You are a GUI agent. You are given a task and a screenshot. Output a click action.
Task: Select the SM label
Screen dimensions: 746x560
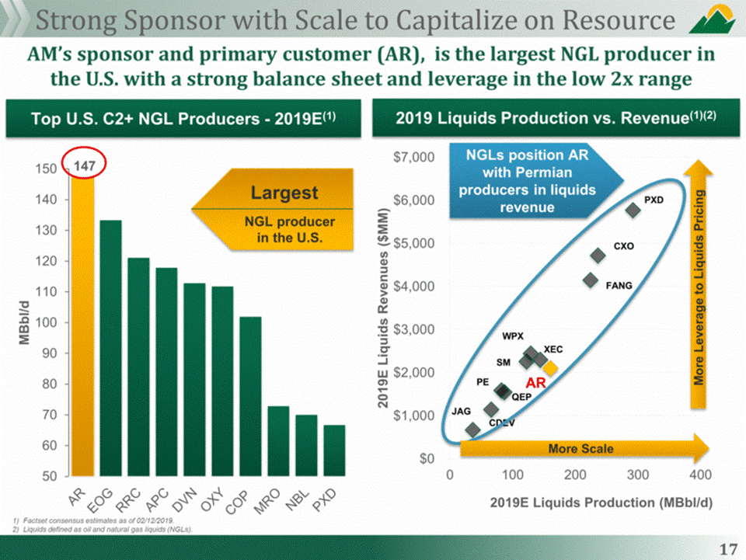503,363
